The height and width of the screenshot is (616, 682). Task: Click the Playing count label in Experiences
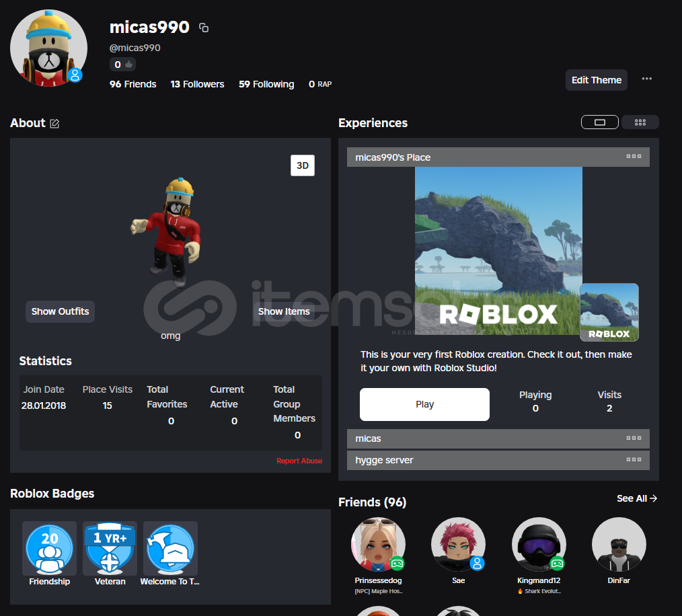[535, 395]
